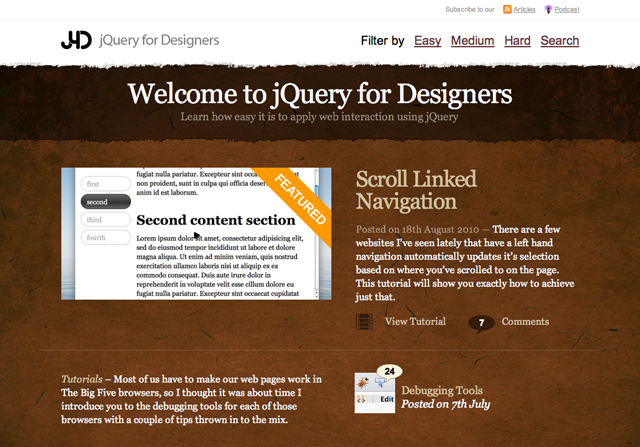Click the jQuery for Designers site title
640x447 pixels.
coord(159,40)
